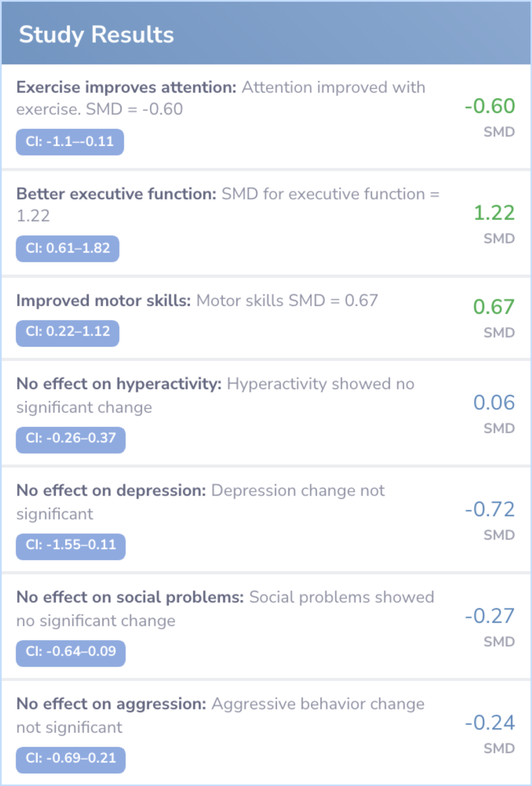Screen dimensions: 532x786
Task: Select the 'Improved motor skills' result
Action: (103, 300)
